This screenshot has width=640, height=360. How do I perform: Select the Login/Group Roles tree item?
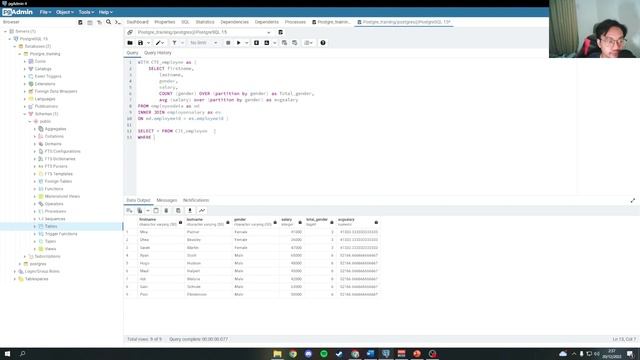click(x=42, y=271)
